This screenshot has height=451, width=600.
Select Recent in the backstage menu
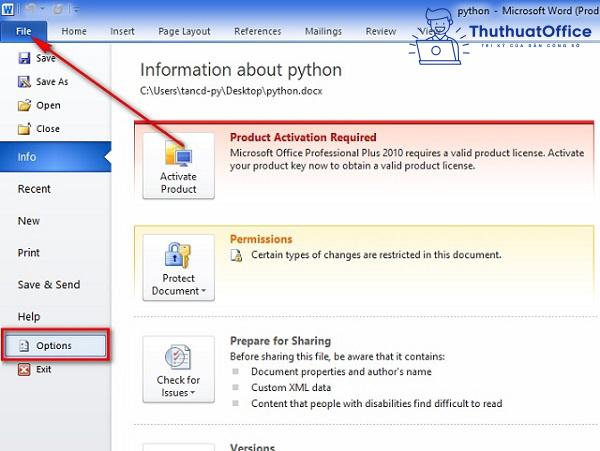coord(34,189)
